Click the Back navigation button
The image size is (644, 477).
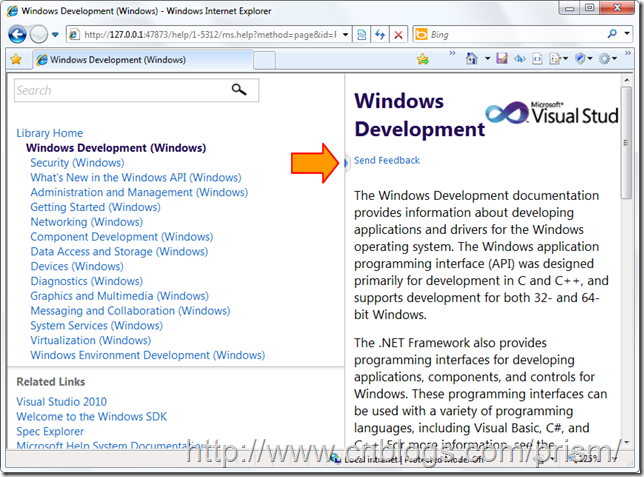pyautogui.click(x=18, y=34)
